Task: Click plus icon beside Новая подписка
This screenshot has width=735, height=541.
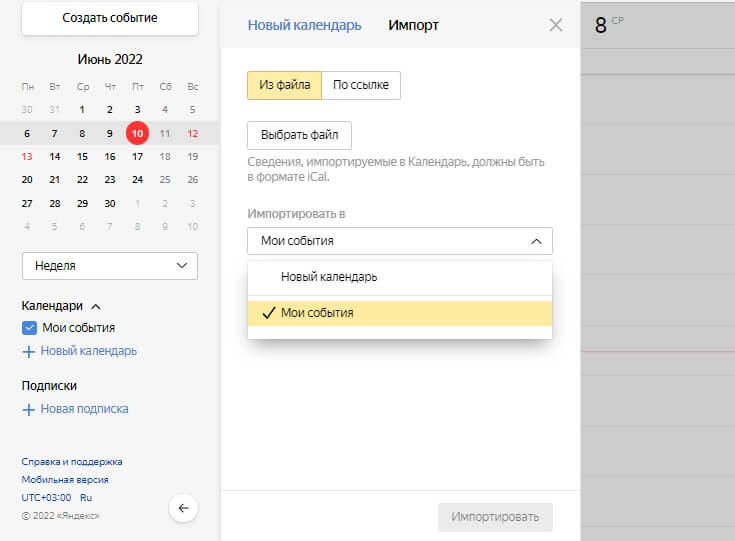Action: (29, 409)
